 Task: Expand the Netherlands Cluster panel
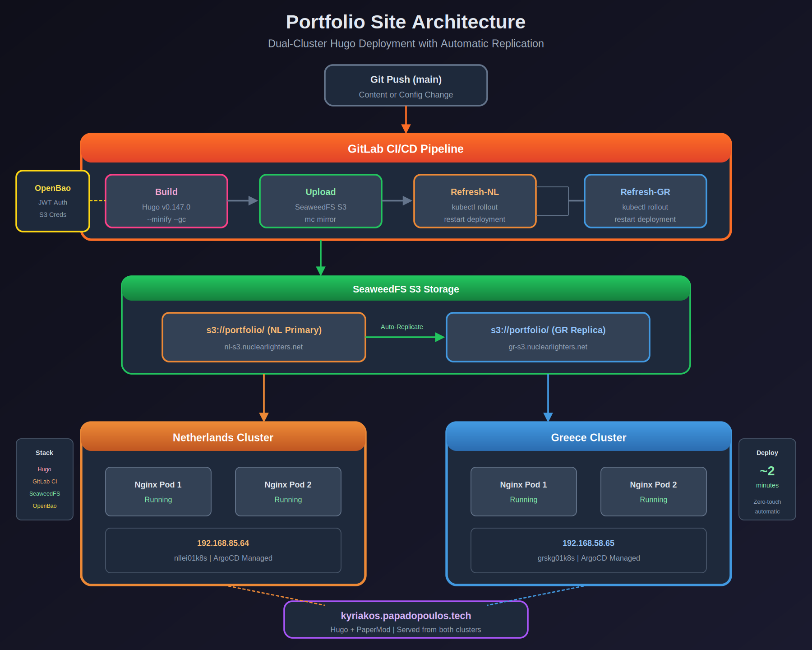pyautogui.click(x=222, y=437)
